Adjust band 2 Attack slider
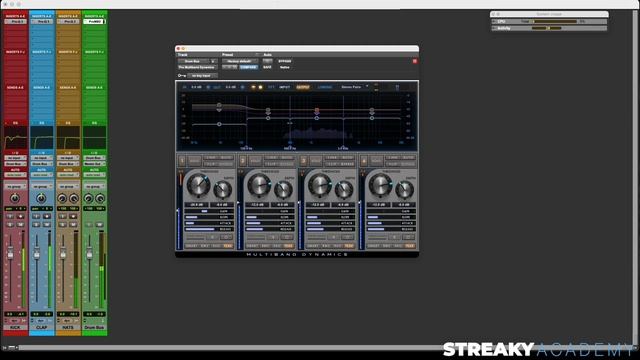This screenshot has width=640, height=360. pos(269,223)
